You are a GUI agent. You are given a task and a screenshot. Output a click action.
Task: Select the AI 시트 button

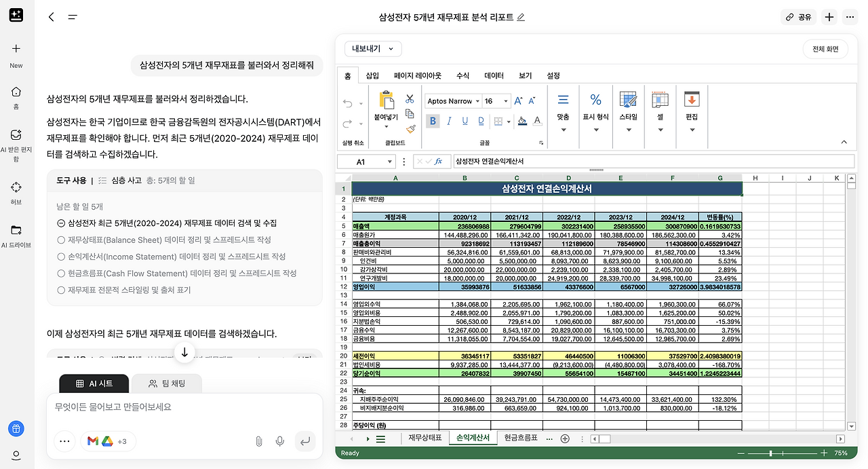tap(94, 383)
